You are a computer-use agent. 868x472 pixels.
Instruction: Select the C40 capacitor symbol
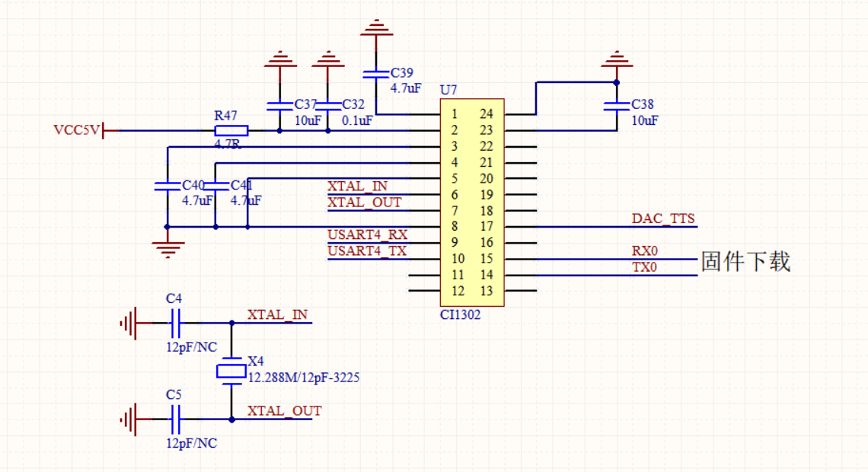(166, 186)
